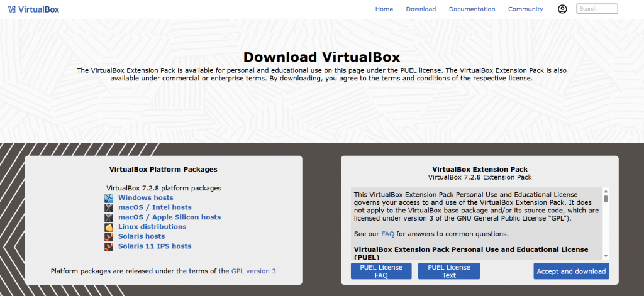Click the VirtualBox 7.2.8 Extension Pack subtitle
644x296 pixels.
point(480,177)
